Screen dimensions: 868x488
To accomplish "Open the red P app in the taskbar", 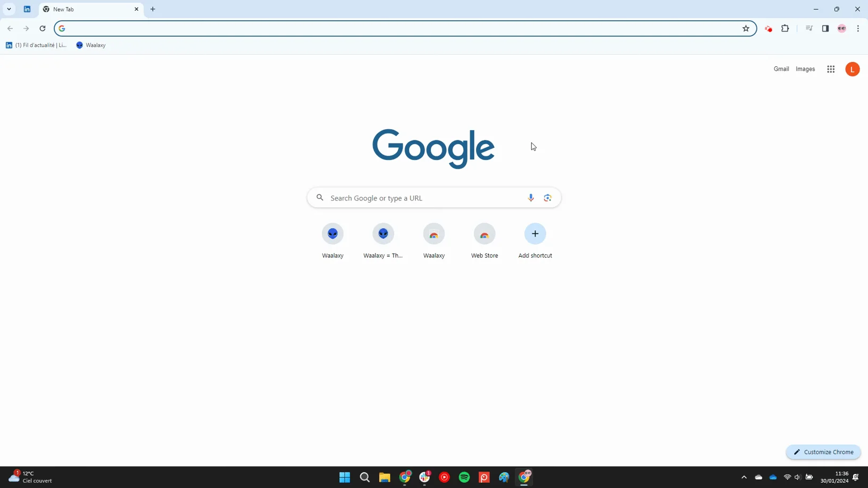I will [485, 477].
